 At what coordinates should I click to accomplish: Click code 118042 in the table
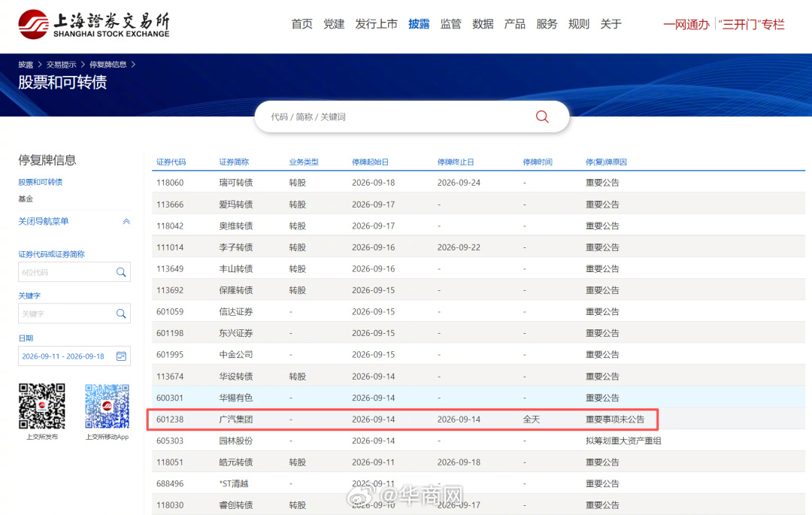pyautogui.click(x=170, y=226)
